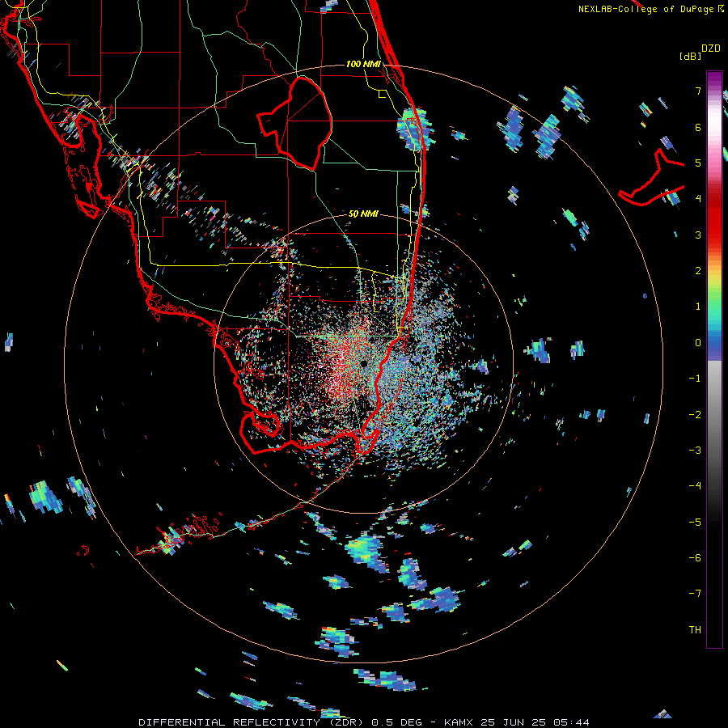The width and height of the screenshot is (728, 728).
Task: Click the 'KAMX' station identifier in the caption
Action: point(459,722)
